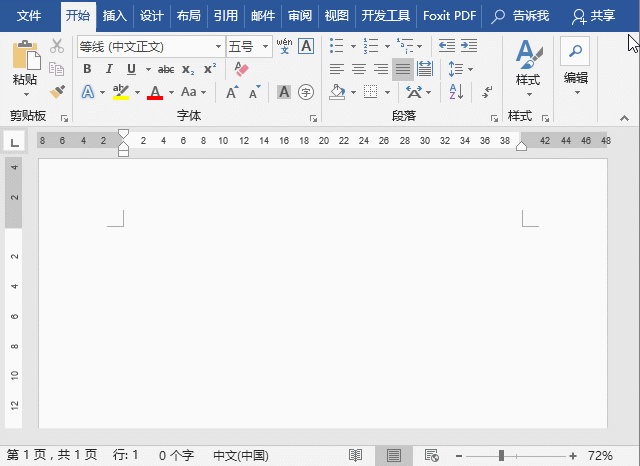The image size is (640, 466).
Task: Open the font size dropdown 五号
Action: click(x=265, y=46)
